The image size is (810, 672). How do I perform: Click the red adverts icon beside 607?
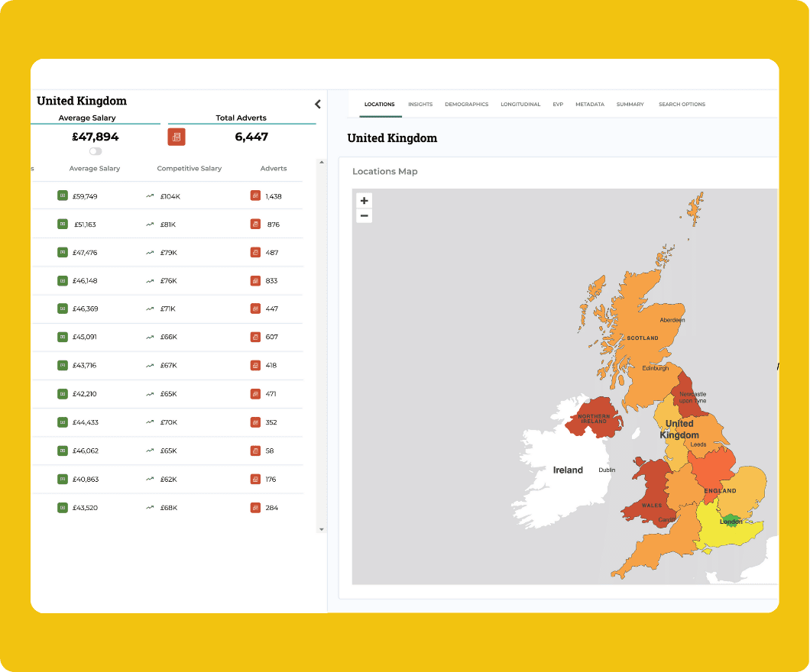coord(255,337)
